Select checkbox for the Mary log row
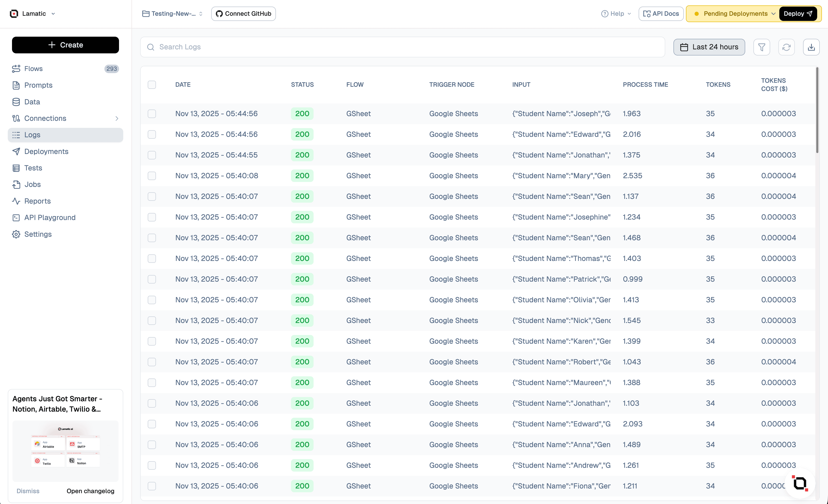Viewport: 828px width, 504px height. pyautogui.click(x=152, y=176)
